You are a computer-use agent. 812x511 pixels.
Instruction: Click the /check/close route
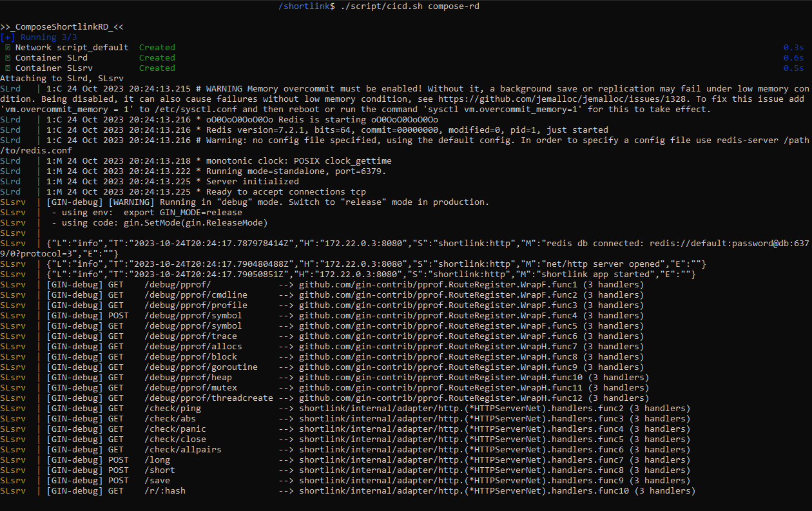pyautogui.click(x=175, y=439)
